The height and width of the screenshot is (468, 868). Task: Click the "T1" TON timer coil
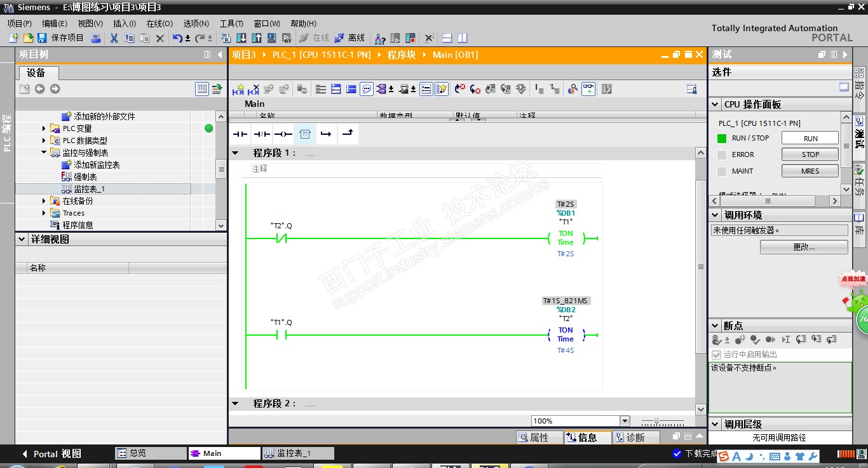tap(566, 238)
